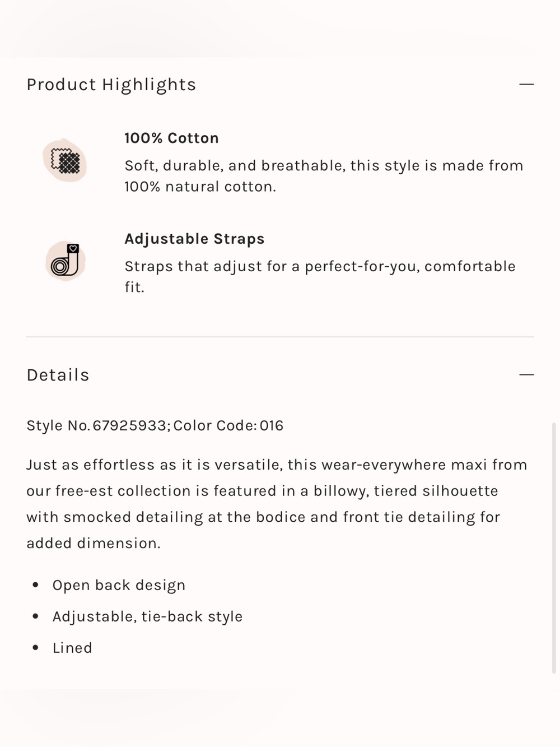The image size is (560, 747).
Task: Select the Details heading
Action: click(58, 375)
